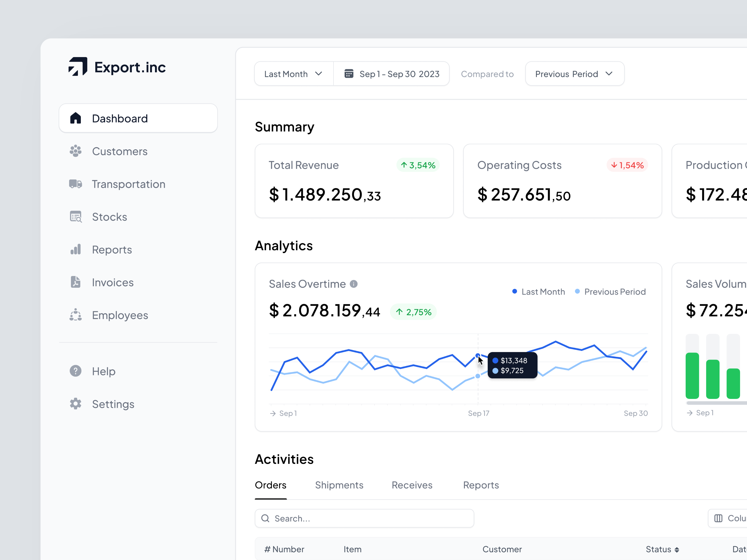This screenshot has height=560, width=747.
Task: Select the Customers sidebar icon
Action: coord(75,151)
